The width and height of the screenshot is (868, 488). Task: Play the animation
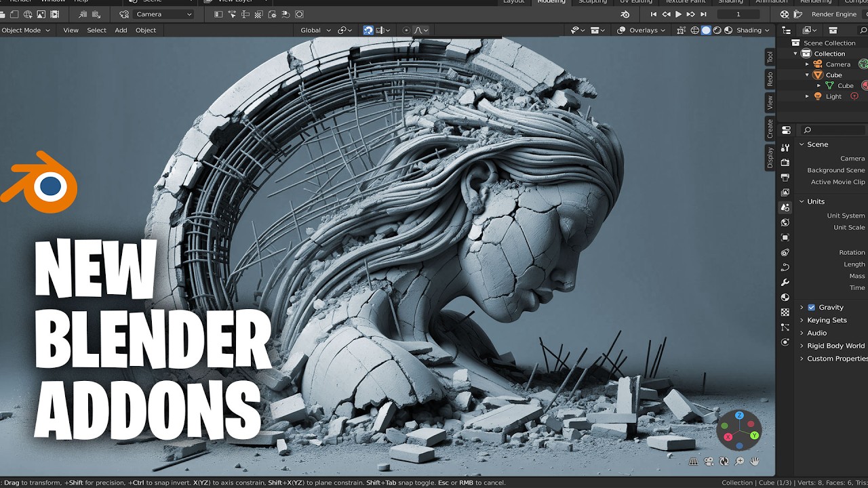click(x=678, y=14)
